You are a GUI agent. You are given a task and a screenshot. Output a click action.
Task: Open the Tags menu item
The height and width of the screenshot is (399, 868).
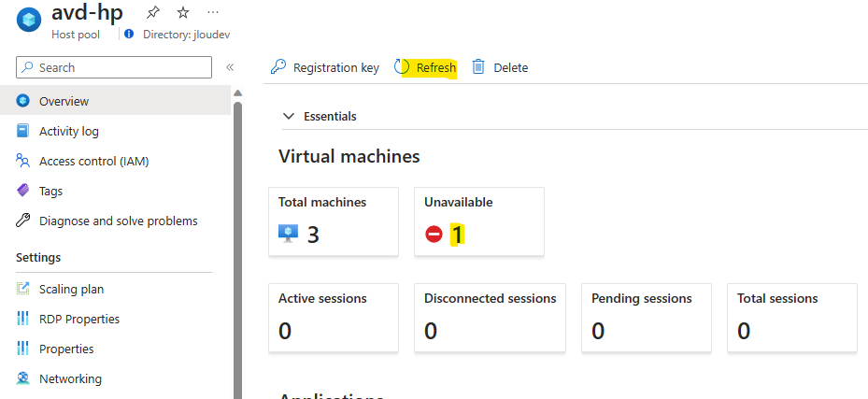(115, 191)
